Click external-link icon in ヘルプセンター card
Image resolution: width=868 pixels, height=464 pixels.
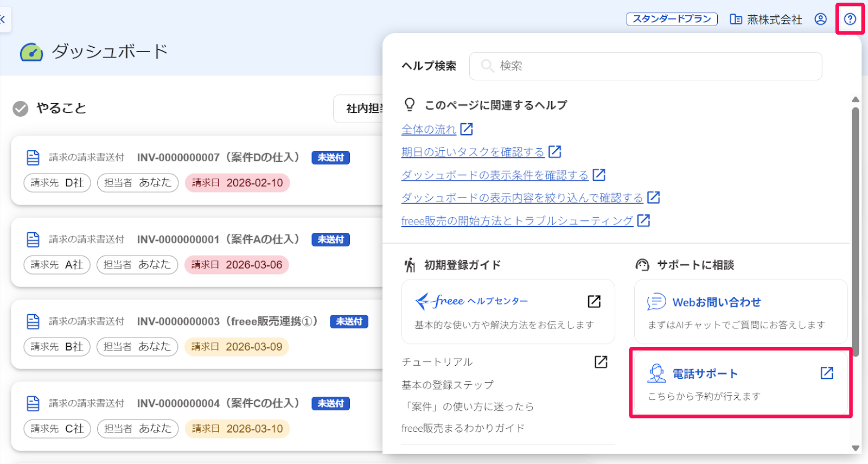pos(594,301)
